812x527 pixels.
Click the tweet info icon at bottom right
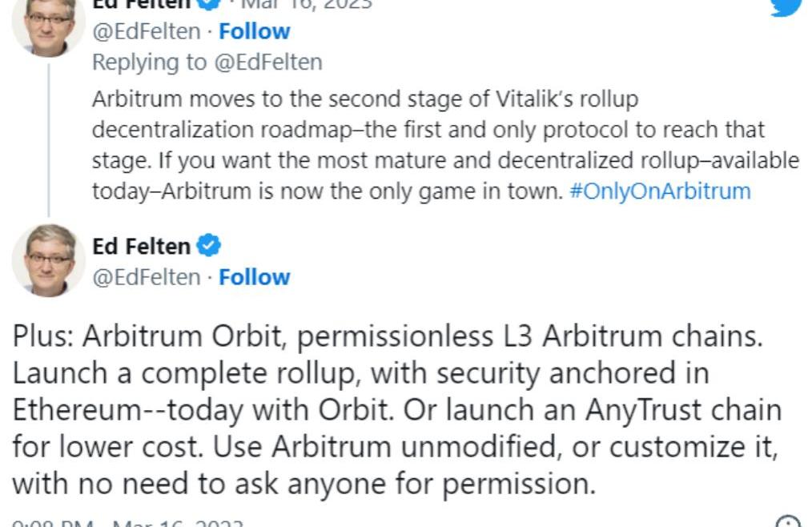[788, 522]
